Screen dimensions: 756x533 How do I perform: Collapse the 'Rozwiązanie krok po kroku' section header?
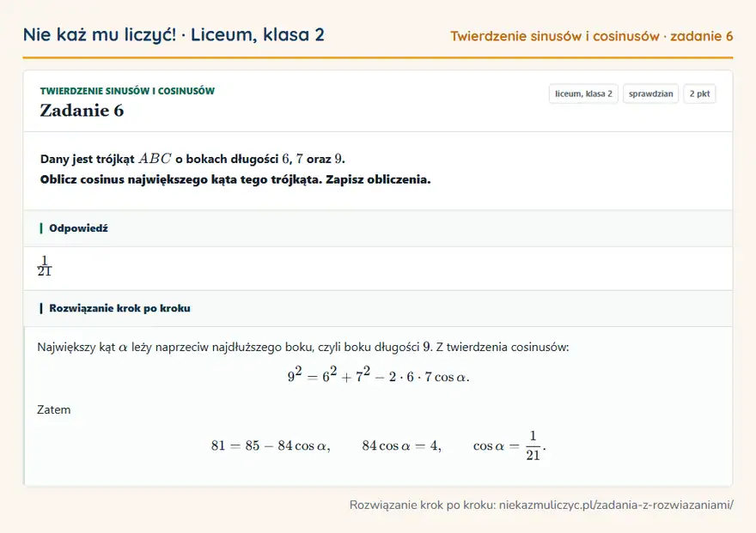pyautogui.click(x=378, y=308)
